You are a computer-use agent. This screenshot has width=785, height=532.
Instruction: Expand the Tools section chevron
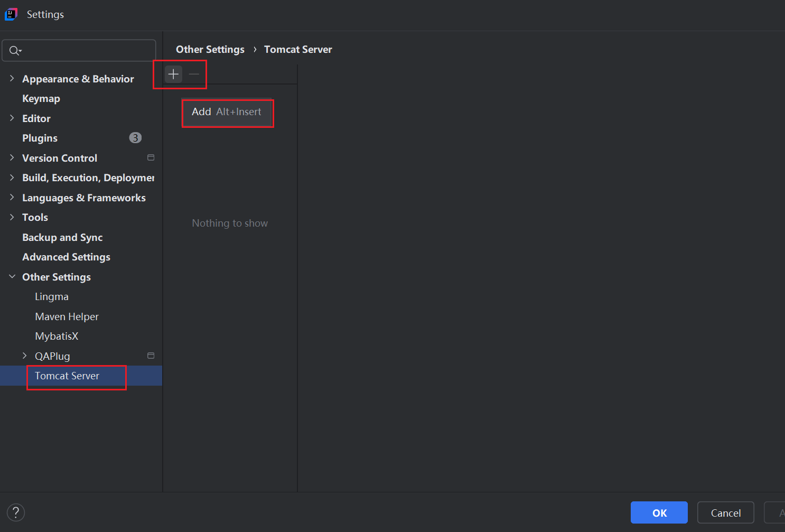point(12,217)
